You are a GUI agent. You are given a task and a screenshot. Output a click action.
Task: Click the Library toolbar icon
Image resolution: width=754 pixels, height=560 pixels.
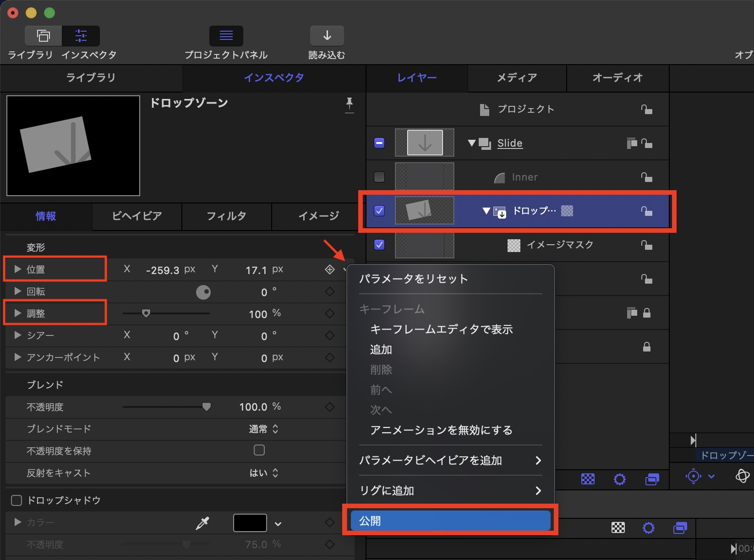[43, 36]
